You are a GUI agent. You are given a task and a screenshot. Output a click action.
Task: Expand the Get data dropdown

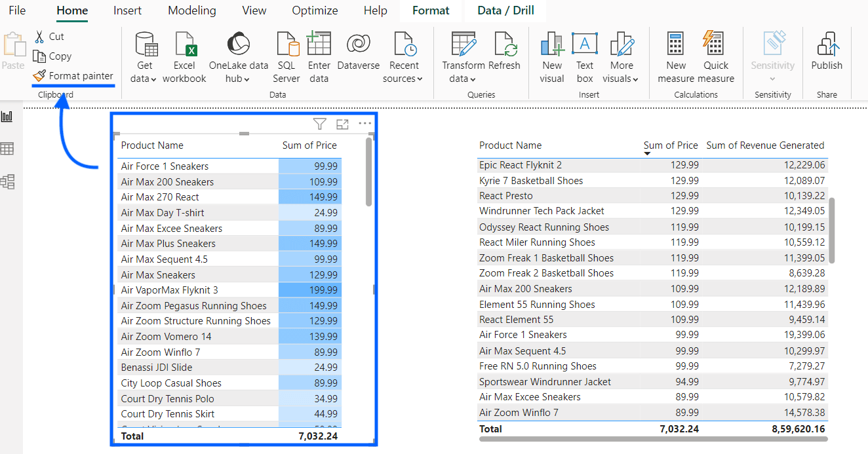click(153, 79)
